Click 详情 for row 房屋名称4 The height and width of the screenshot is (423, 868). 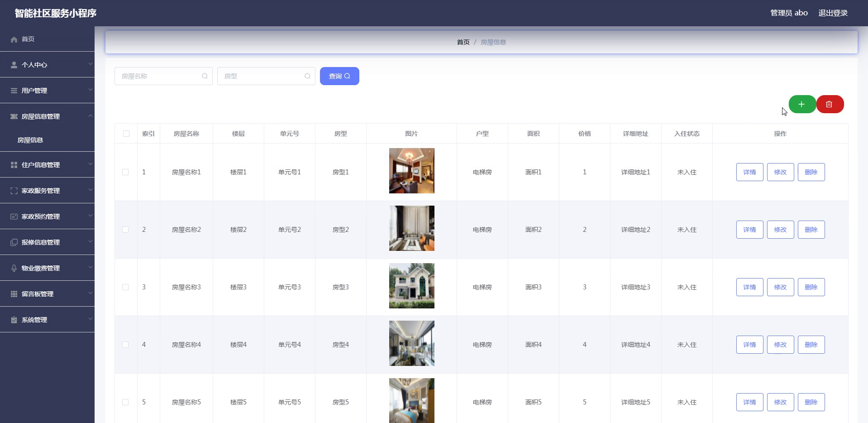pyautogui.click(x=749, y=345)
